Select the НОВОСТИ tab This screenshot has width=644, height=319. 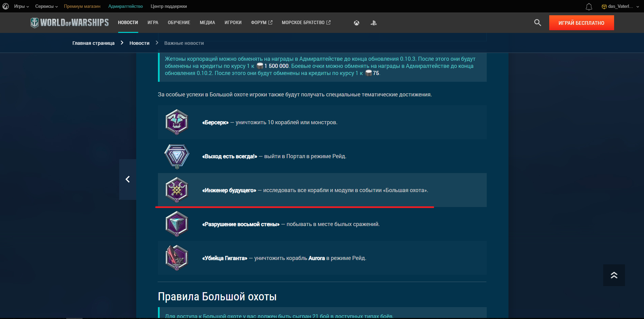pos(128,22)
